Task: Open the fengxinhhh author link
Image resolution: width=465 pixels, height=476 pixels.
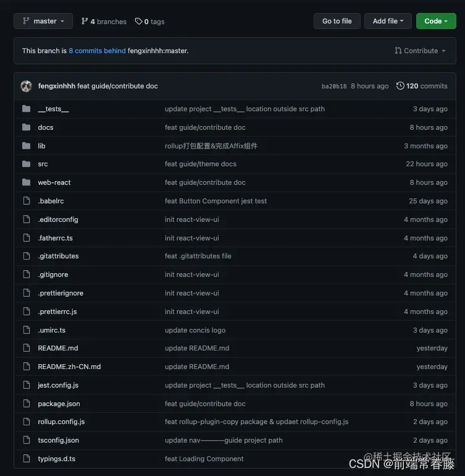Action: 56,86
